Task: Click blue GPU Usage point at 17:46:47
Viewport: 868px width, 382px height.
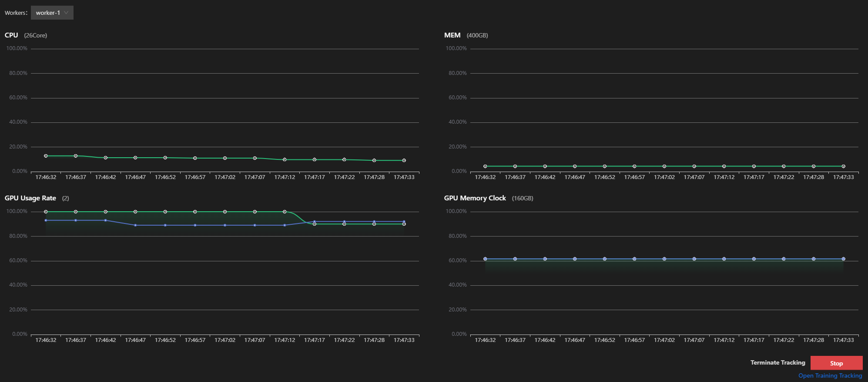Action: (135, 225)
